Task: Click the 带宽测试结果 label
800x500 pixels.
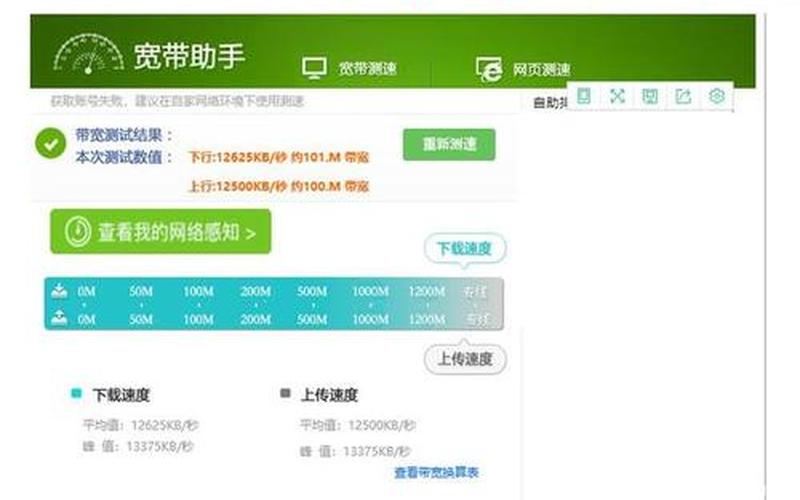Action: click(124, 135)
